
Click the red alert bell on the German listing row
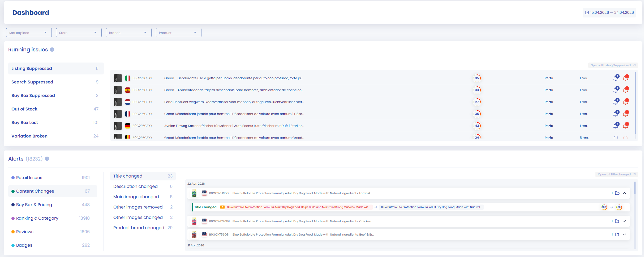(x=625, y=126)
